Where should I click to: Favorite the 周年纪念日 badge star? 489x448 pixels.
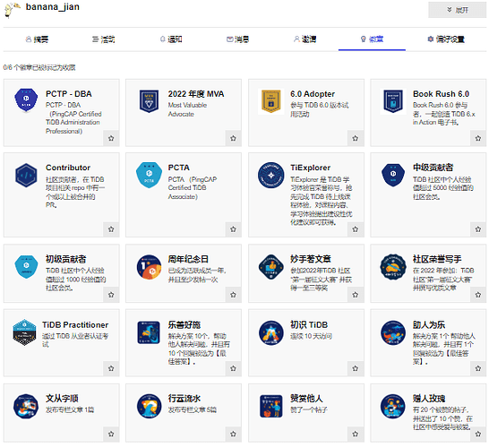(x=233, y=295)
